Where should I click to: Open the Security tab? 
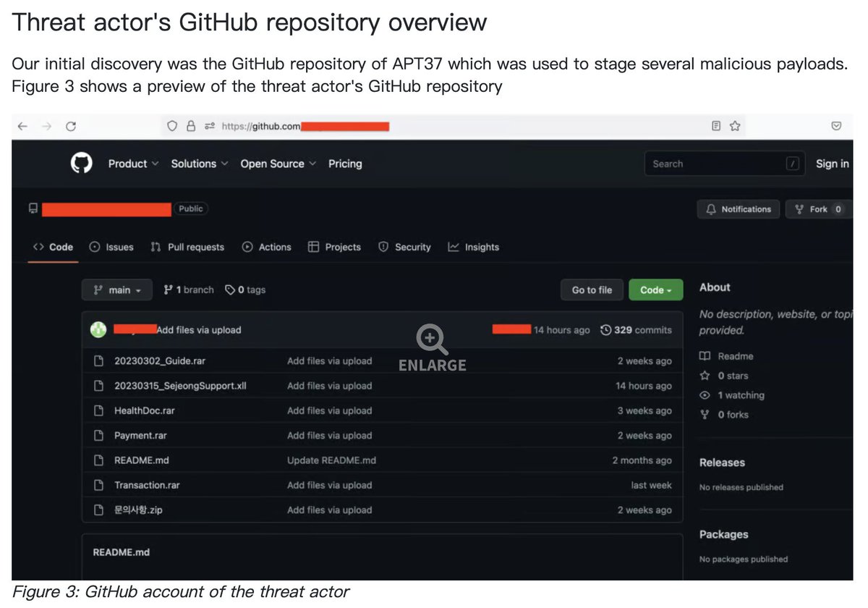[404, 247]
